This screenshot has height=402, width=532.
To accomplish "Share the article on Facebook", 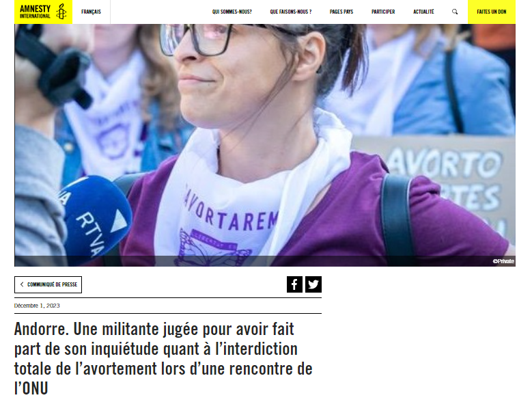I will pos(294,284).
